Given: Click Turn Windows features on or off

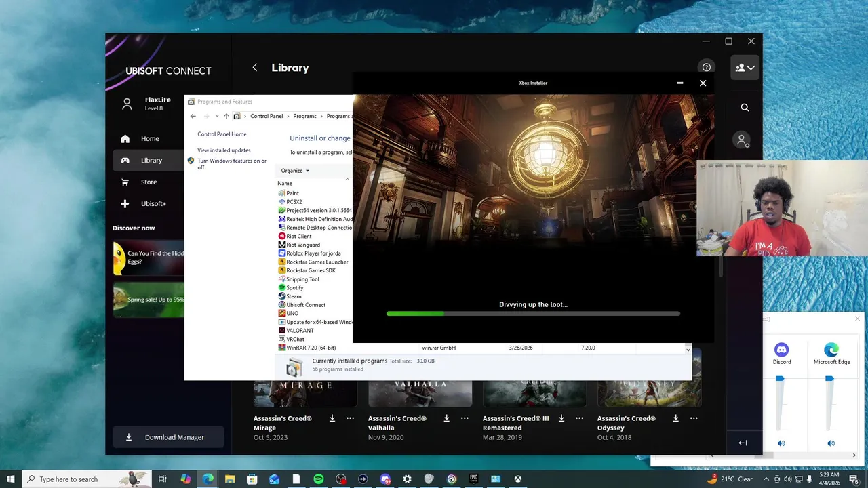Looking at the screenshot, I should coord(231,164).
